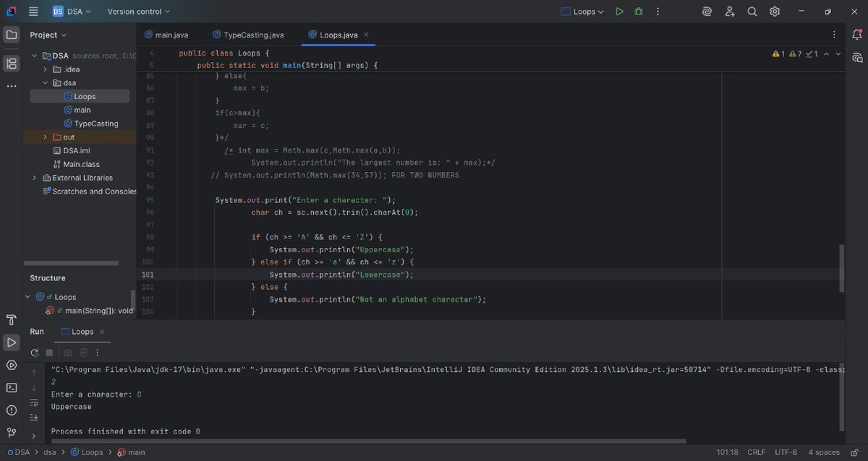The image size is (868, 461).
Task: Open the warnings inspection widget showing 7
Action: 795,54
